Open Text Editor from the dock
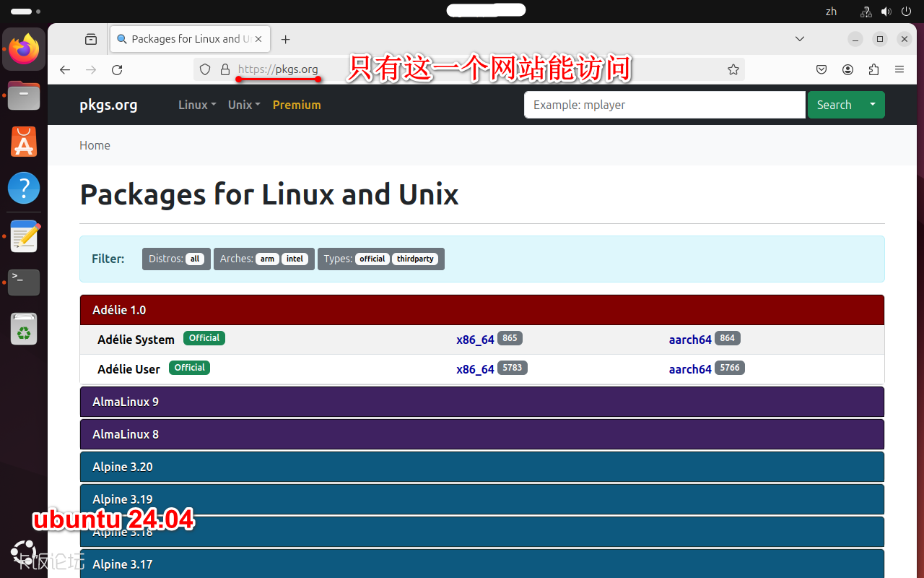This screenshot has width=924, height=578. [24, 236]
